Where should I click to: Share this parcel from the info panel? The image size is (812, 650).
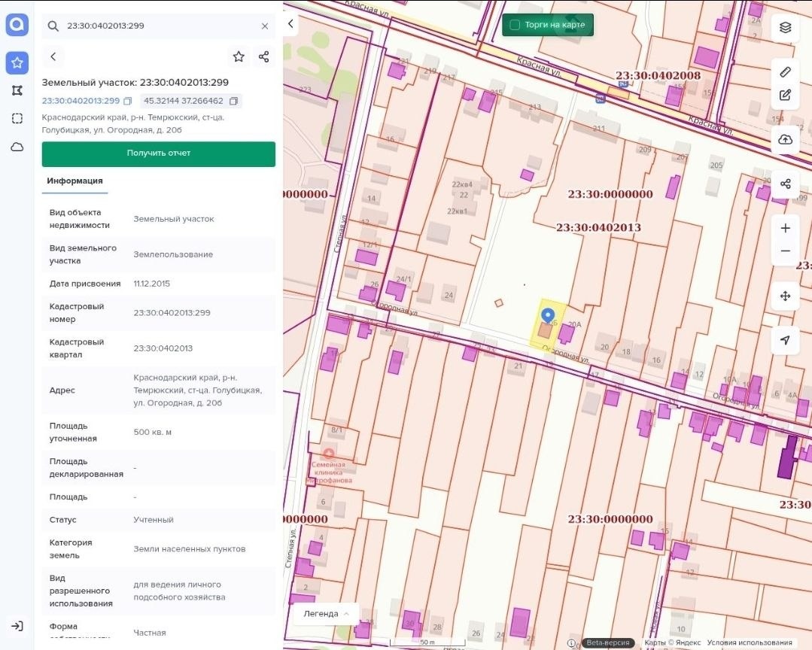(x=263, y=56)
